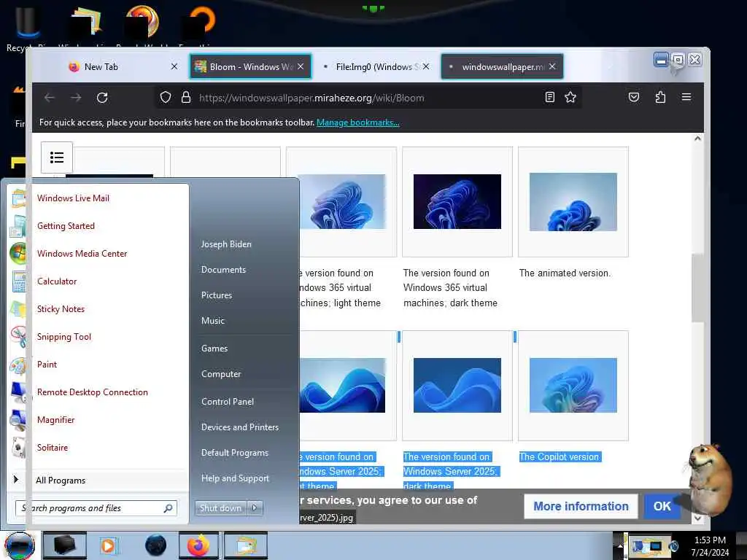747x560 pixels.
Task: Expand All Programs list
Action: pos(61,481)
